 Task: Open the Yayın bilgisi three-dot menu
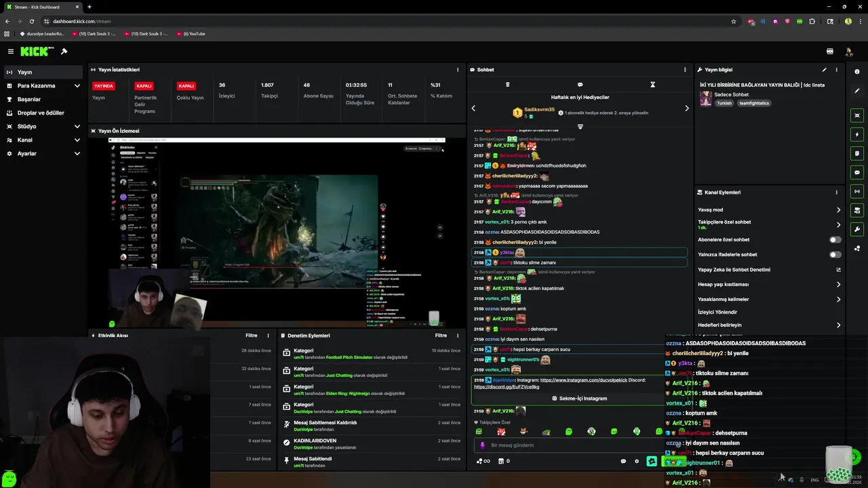[x=836, y=70]
